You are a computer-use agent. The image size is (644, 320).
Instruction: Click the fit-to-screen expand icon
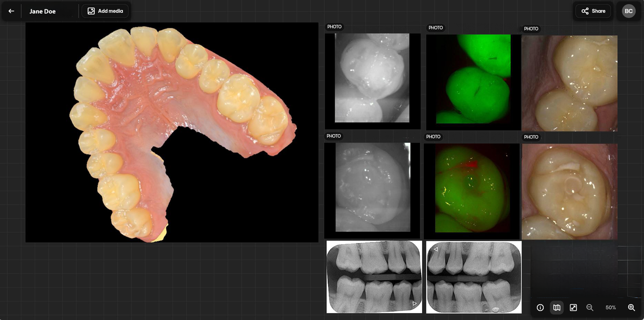pyautogui.click(x=573, y=308)
